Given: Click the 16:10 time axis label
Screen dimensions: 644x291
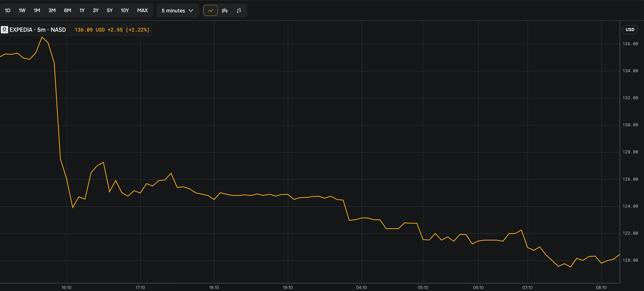Looking at the screenshot, I should [x=67, y=287].
